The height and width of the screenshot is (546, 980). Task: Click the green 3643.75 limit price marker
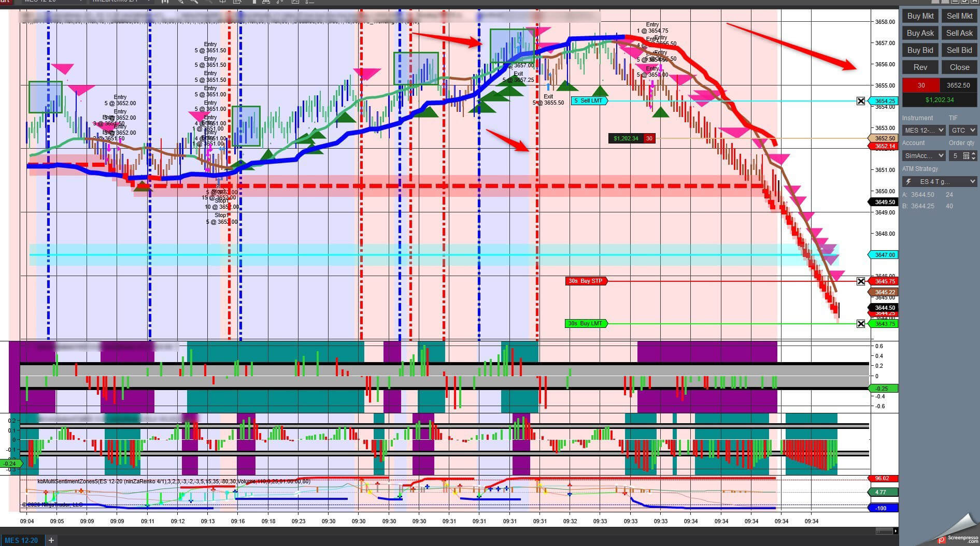tap(884, 324)
